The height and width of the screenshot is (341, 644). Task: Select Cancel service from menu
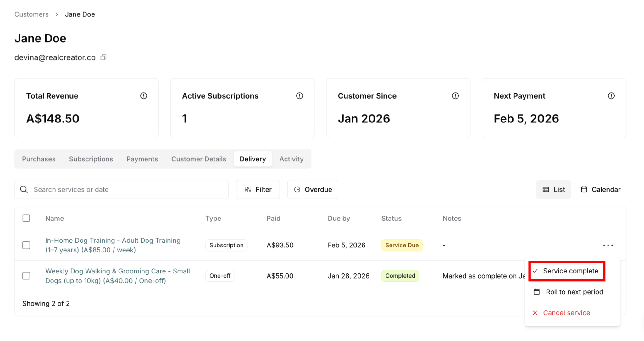[566, 313]
